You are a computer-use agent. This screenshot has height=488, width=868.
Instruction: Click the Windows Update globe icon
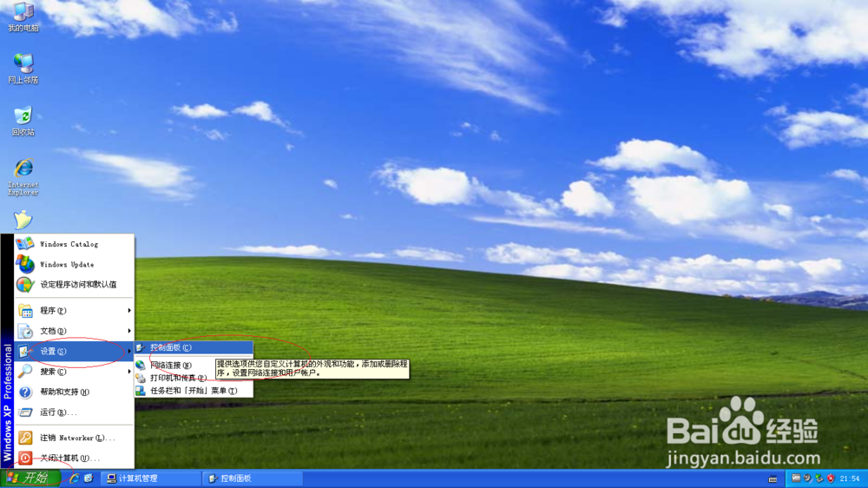click(x=25, y=264)
